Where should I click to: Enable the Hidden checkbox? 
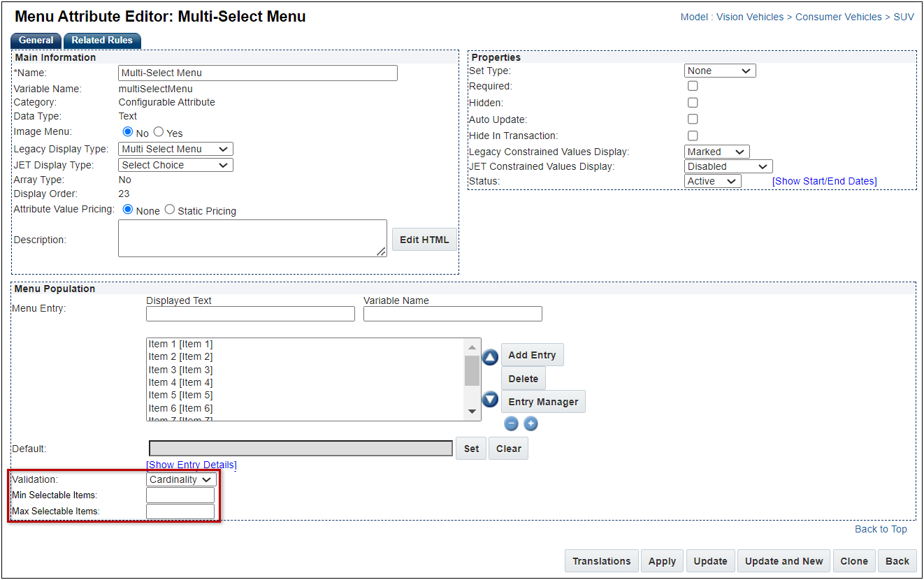tap(693, 103)
